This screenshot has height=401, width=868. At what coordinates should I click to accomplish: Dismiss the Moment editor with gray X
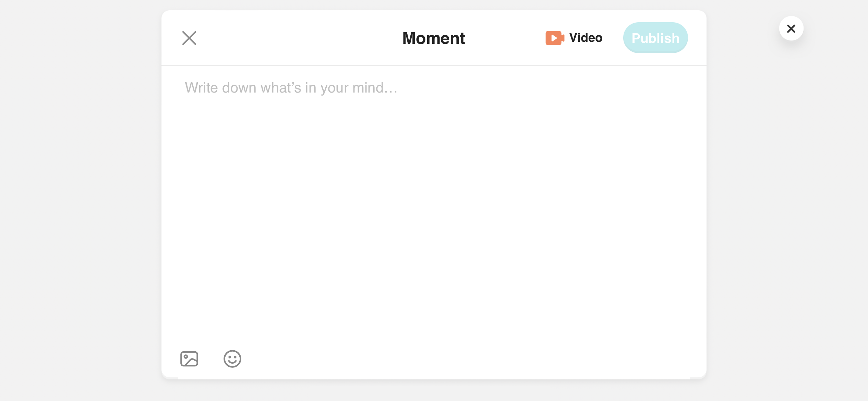pos(189,38)
